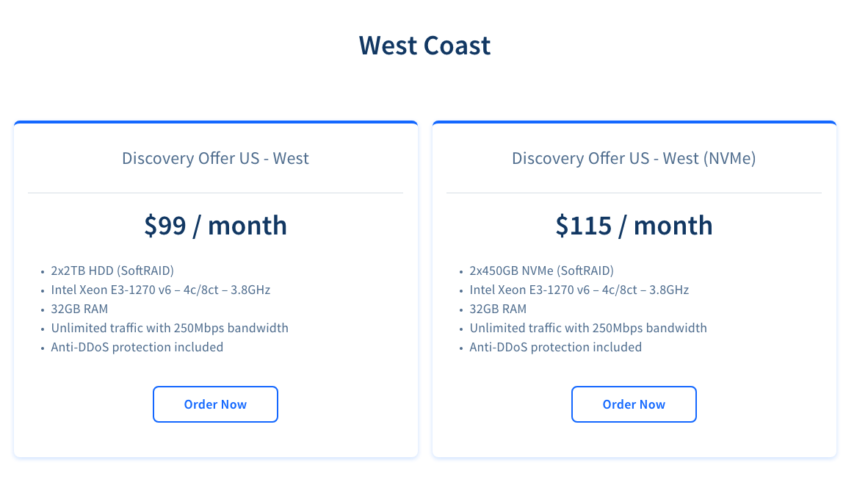
Task: Click the 2x2TB HDD (SoftRAID) feature
Action: coord(112,271)
